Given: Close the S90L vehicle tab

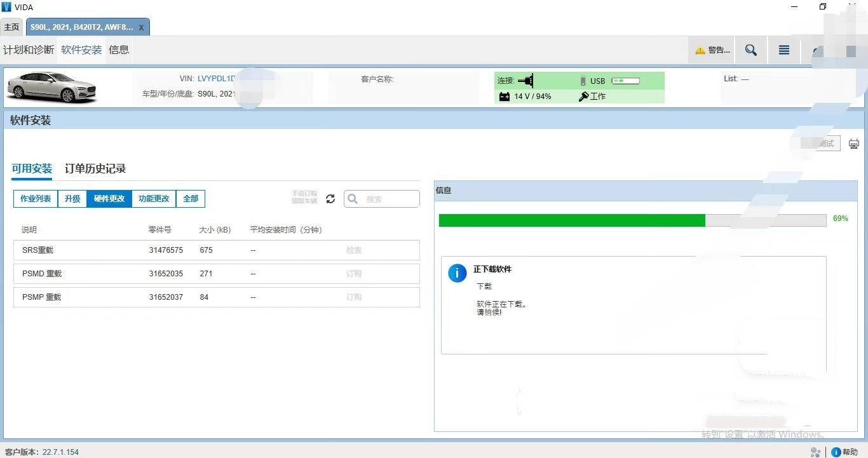Looking at the screenshot, I should click(x=141, y=27).
